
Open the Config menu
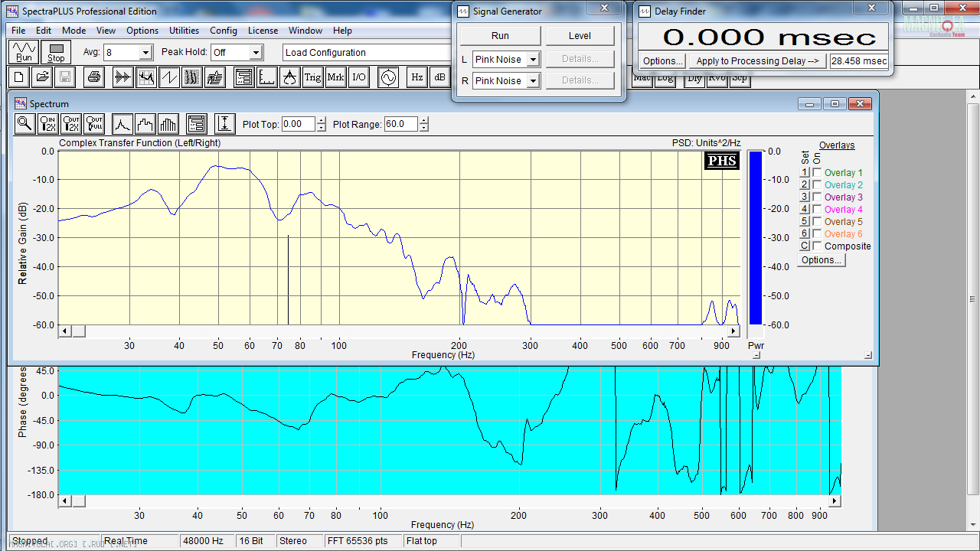[x=223, y=31]
